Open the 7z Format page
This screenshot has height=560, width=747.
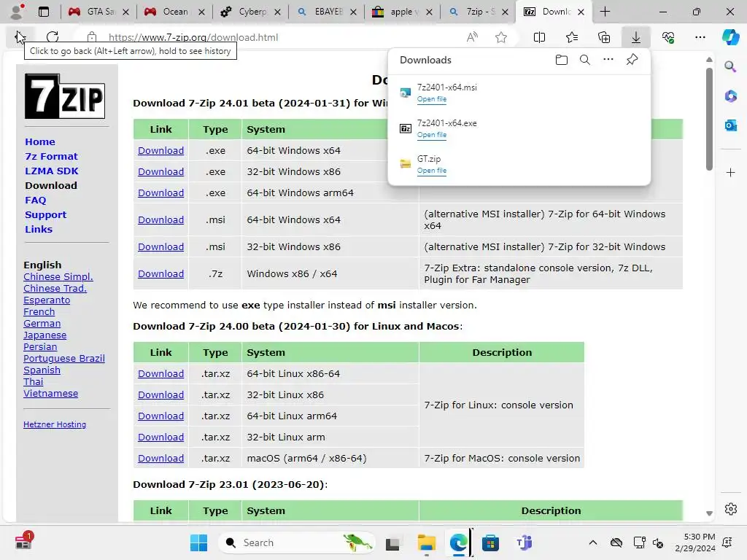[x=51, y=156]
